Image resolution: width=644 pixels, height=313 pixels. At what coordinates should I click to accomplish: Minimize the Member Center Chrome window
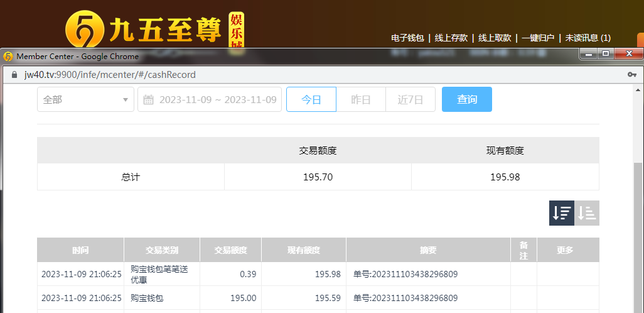pos(589,54)
